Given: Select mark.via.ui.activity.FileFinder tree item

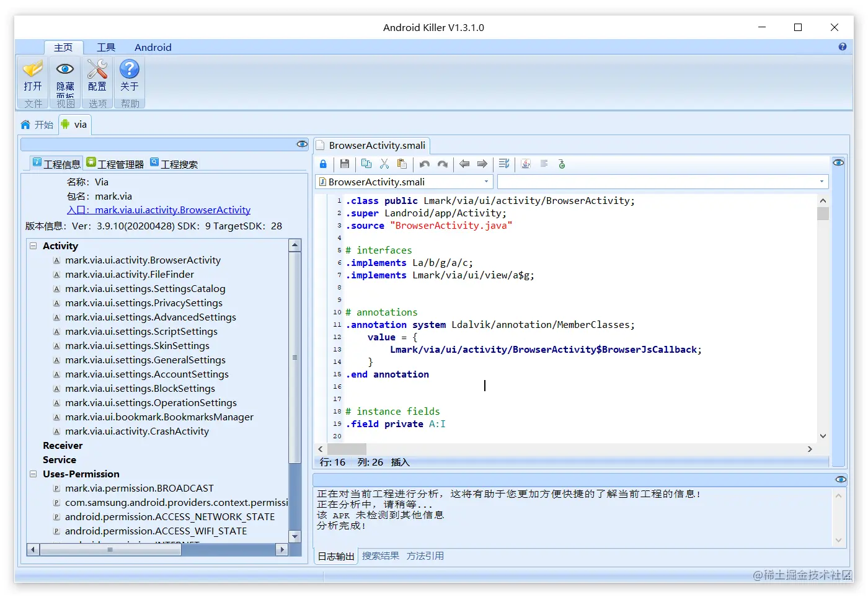Looking at the screenshot, I should 130,275.
